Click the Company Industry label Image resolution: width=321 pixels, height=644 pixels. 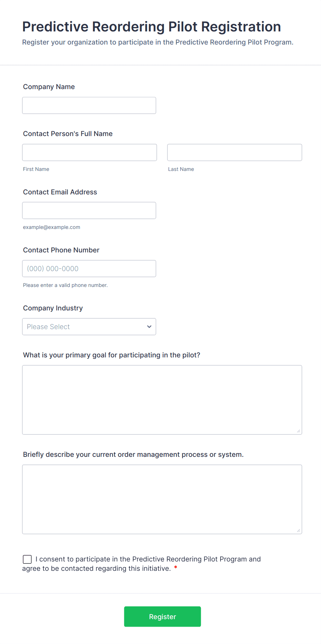(53, 308)
